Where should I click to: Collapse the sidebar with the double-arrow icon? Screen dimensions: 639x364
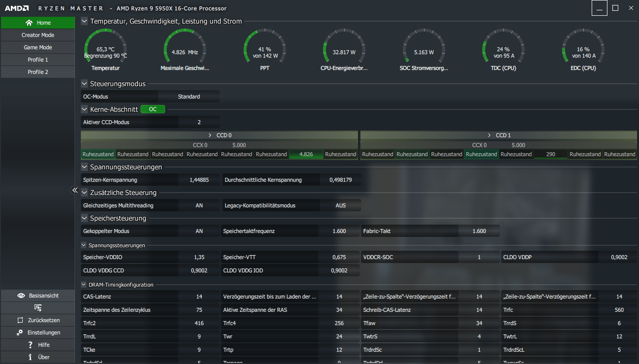[x=75, y=190]
